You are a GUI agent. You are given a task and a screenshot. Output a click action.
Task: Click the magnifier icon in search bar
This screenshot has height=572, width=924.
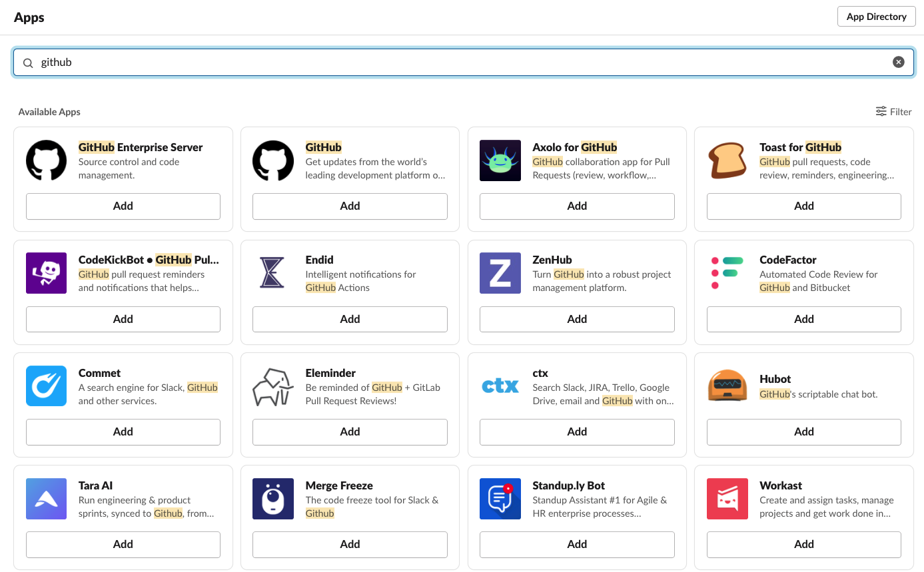point(28,63)
